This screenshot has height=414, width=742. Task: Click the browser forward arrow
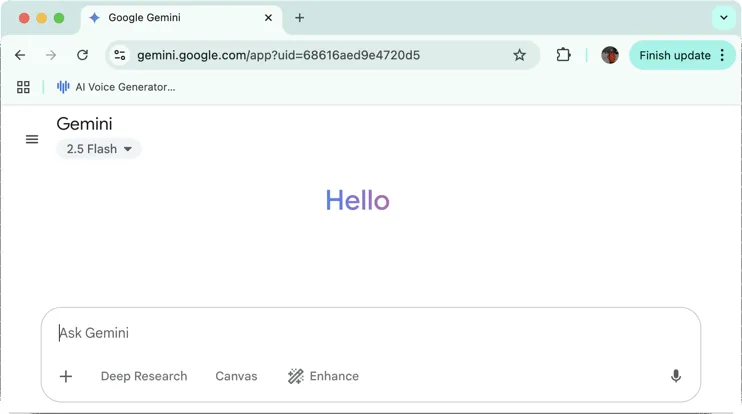pos(51,55)
